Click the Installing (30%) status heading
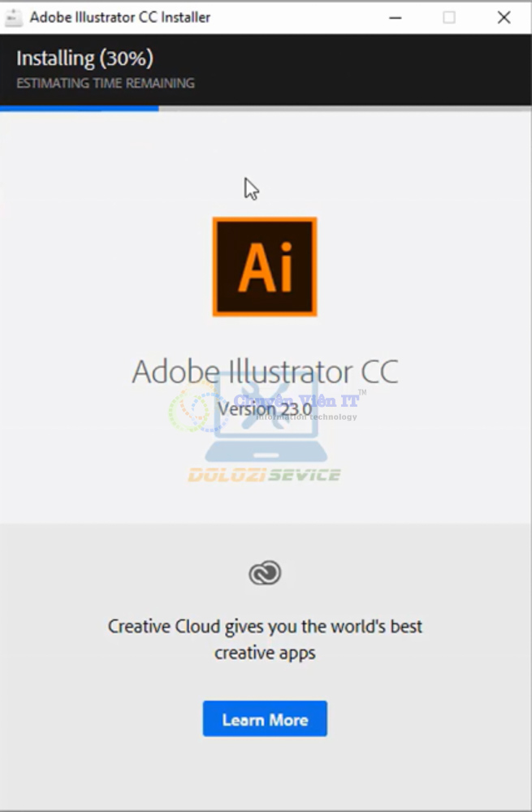The width and height of the screenshot is (532, 812). [85, 58]
